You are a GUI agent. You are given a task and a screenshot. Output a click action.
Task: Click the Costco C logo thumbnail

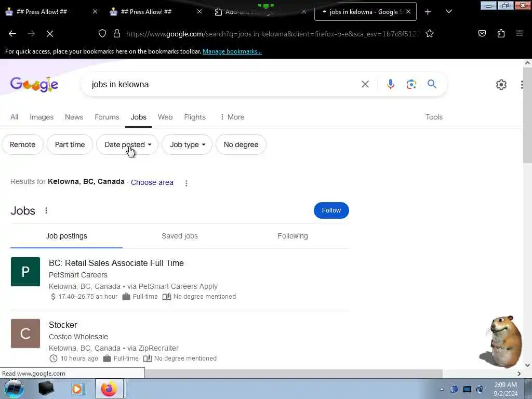click(x=25, y=333)
